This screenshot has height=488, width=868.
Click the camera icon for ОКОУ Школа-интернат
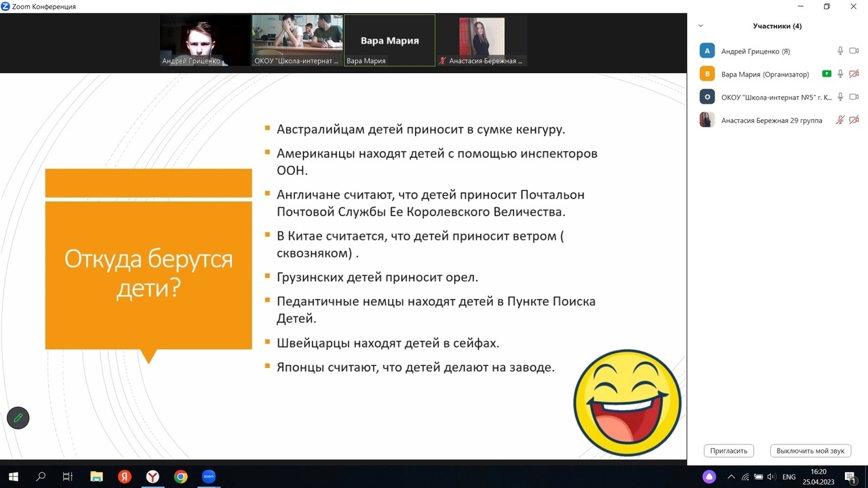(854, 97)
